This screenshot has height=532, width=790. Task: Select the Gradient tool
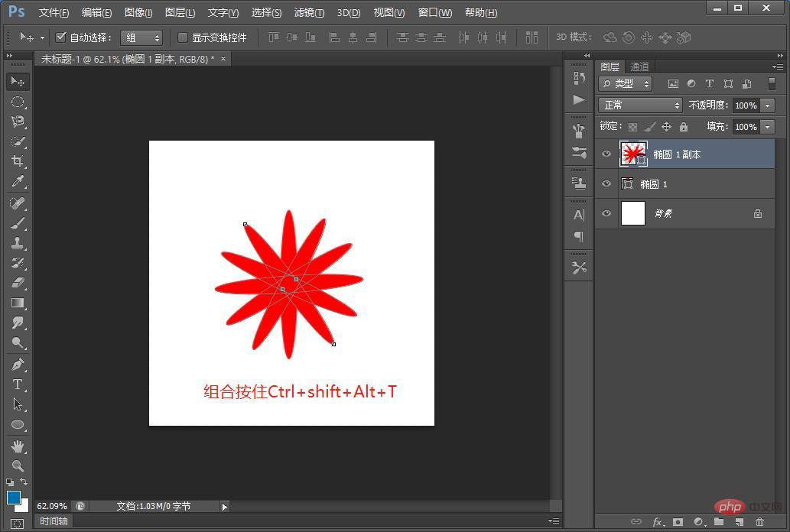[x=18, y=303]
